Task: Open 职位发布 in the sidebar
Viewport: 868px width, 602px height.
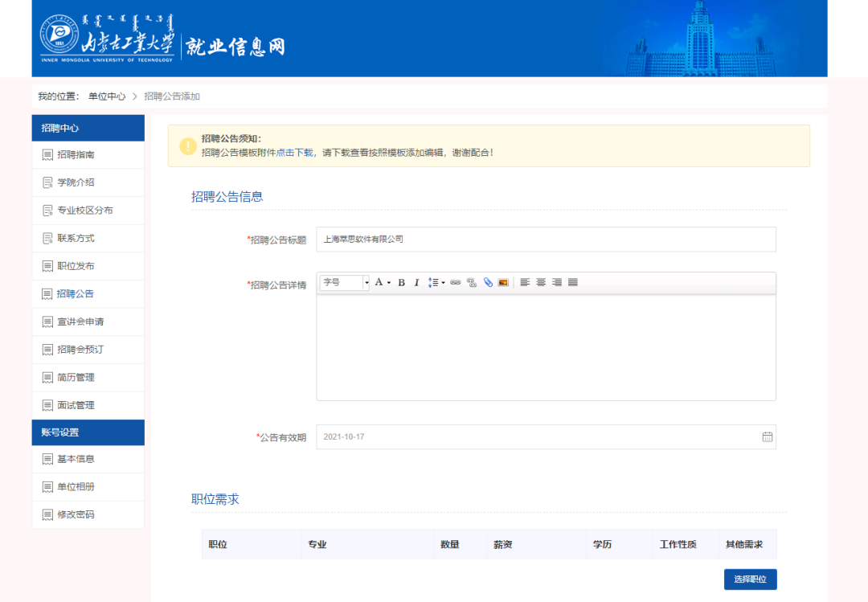Action: (76, 266)
